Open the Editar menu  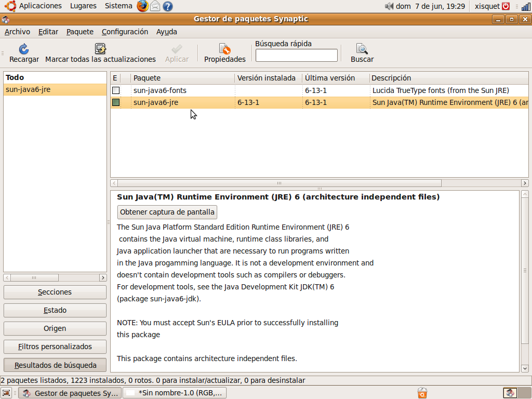coord(48,32)
